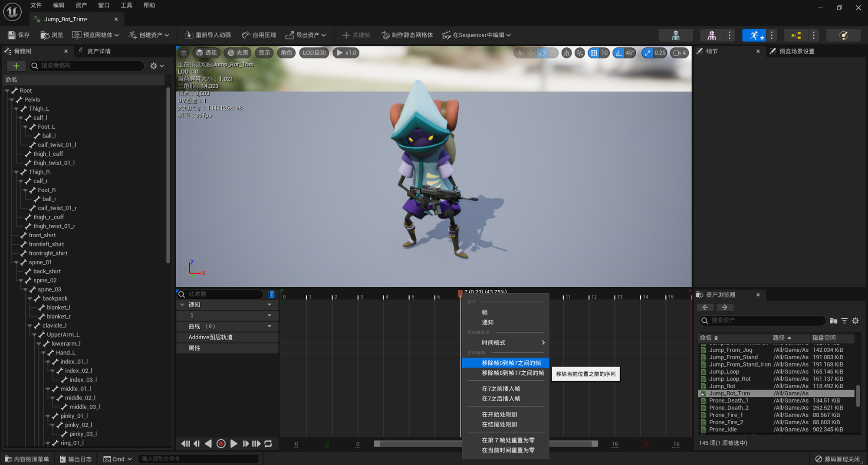Viewport: 868px width, 465px height.
Task: Switch to the Asset Details tab
Action: click(99, 51)
